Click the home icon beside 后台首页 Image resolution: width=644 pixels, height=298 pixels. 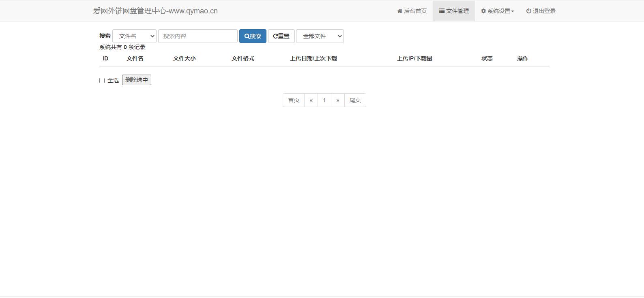click(399, 11)
